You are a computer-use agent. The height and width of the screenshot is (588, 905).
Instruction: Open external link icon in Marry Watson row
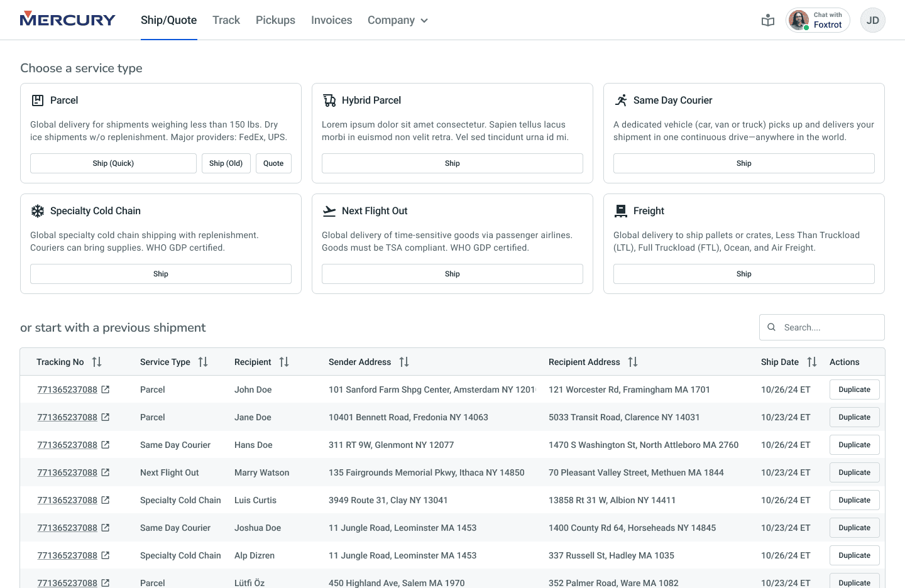pyautogui.click(x=106, y=472)
